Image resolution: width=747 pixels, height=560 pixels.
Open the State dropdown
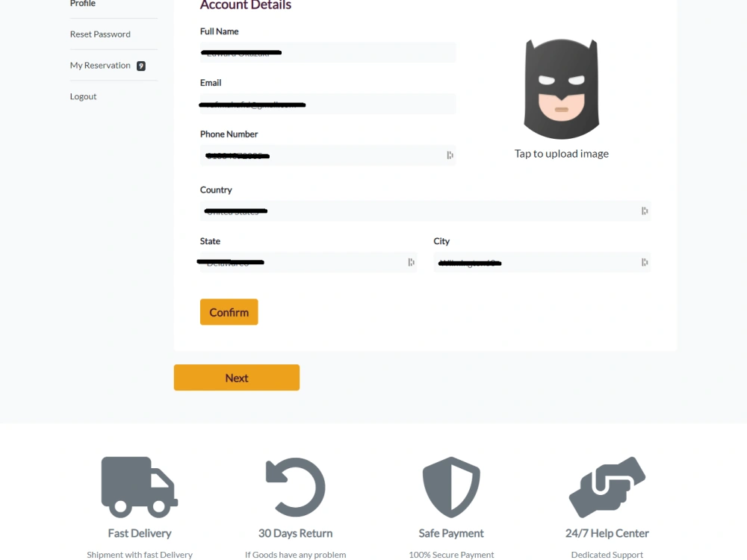click(309, 262)
